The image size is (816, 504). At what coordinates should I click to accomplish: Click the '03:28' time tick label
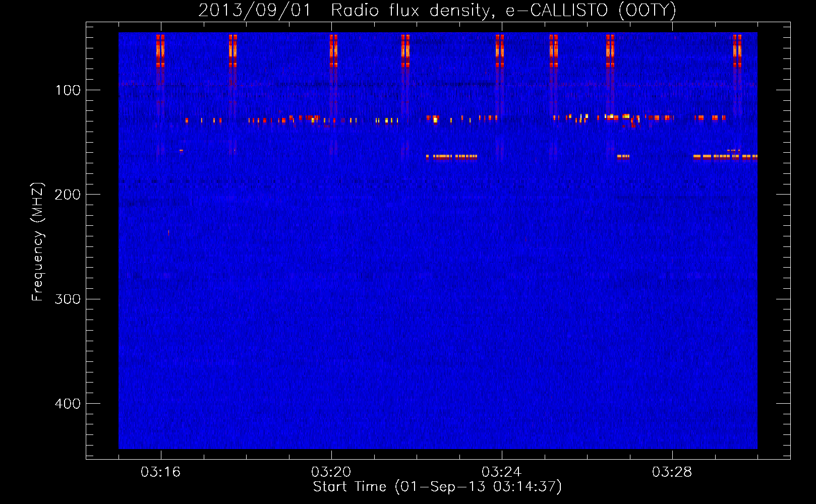click(672, 472)
